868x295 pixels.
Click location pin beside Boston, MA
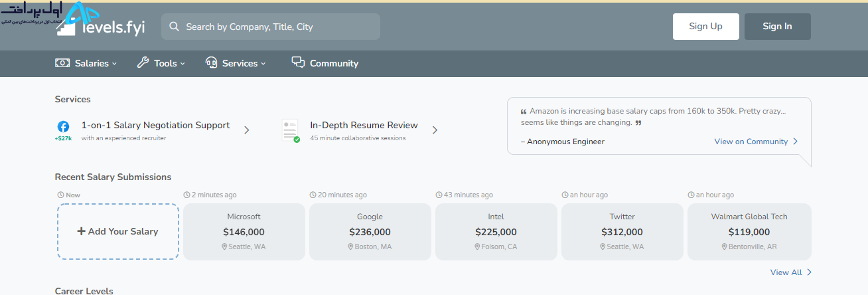pos(350,246)
